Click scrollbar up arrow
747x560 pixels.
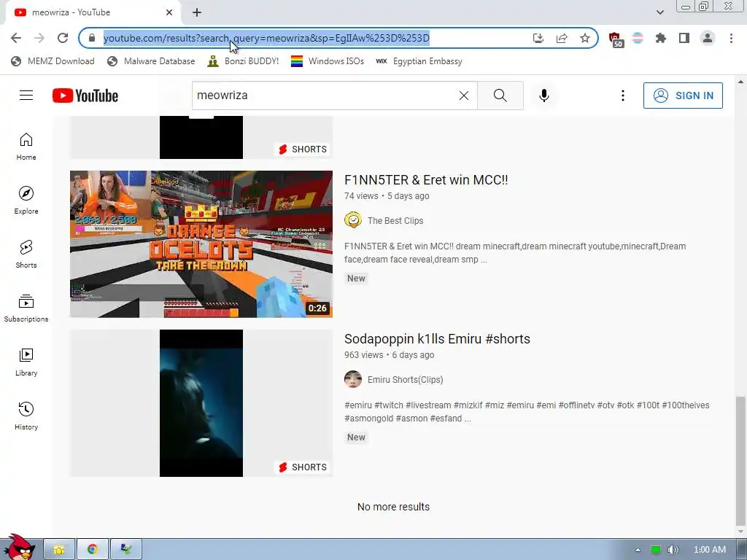[740, 82]
